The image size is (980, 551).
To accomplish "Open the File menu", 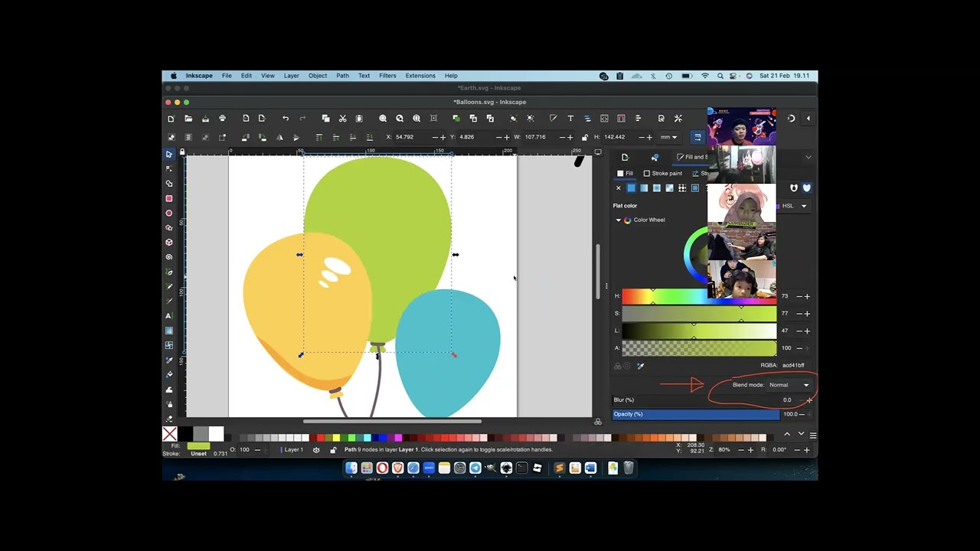I will [227, 76].
